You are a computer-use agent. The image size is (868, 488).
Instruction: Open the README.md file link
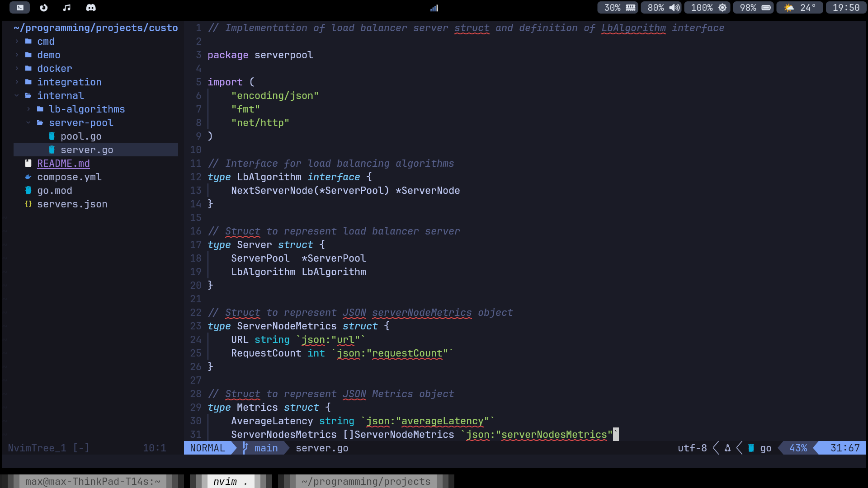63,164
